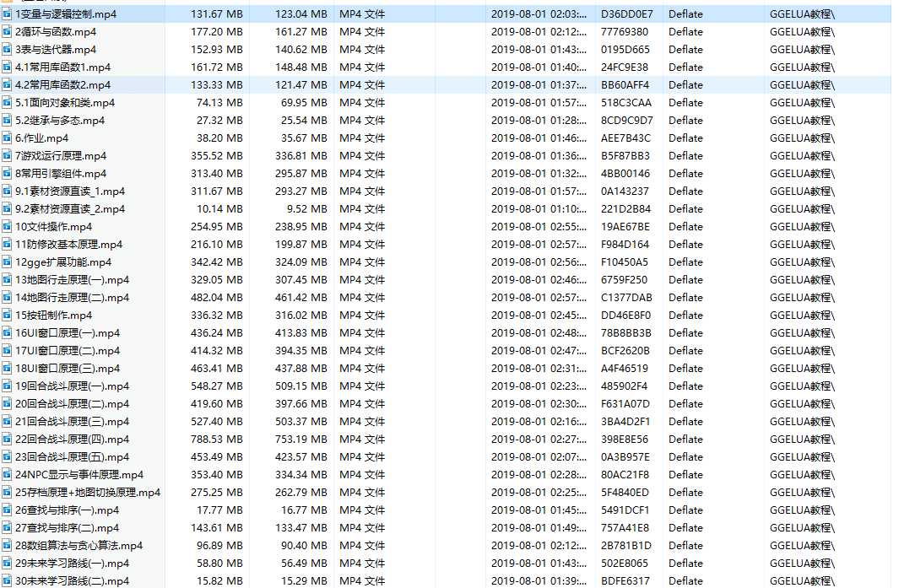Click the icon next to 28数组算法与贪心算法.mp4
Screen dimensions: 915x588
coord(7,545)
